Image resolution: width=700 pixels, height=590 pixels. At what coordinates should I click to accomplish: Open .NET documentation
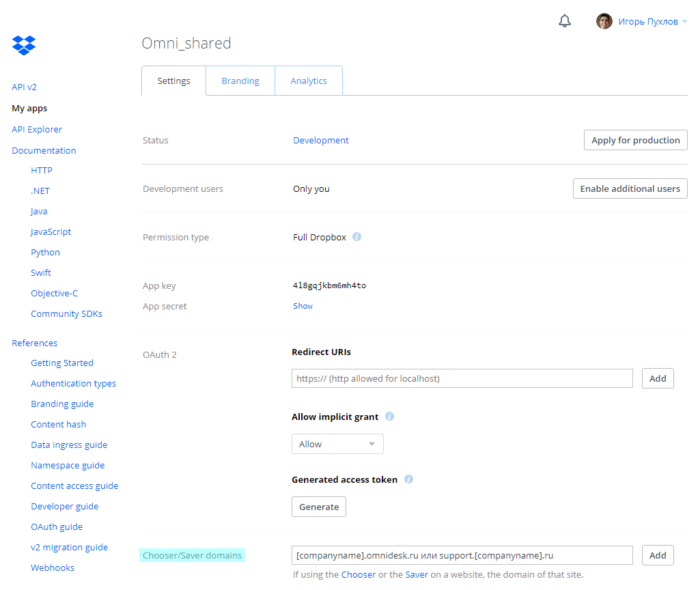[40, 191]
